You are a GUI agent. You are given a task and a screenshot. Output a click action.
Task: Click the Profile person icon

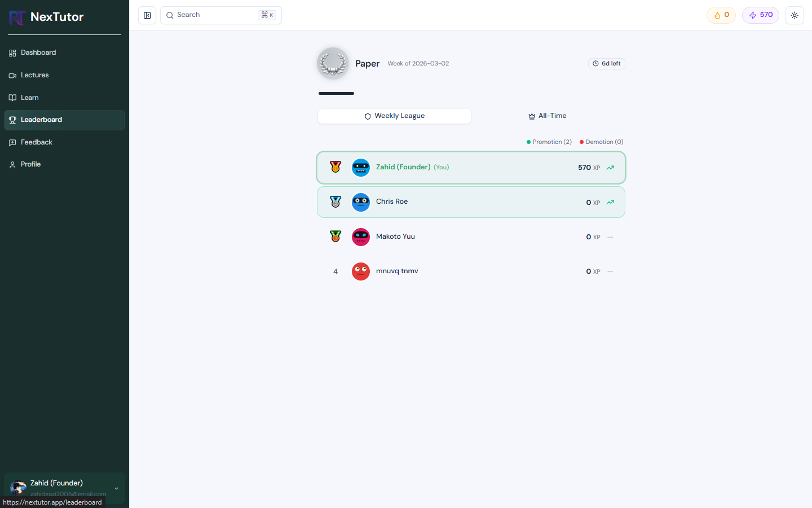12,165
